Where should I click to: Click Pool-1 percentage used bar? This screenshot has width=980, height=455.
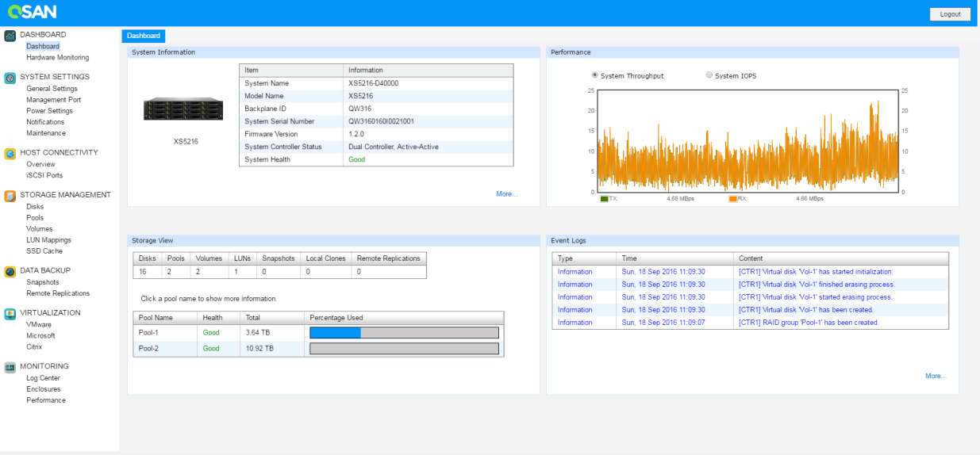(x=404, y=333)
